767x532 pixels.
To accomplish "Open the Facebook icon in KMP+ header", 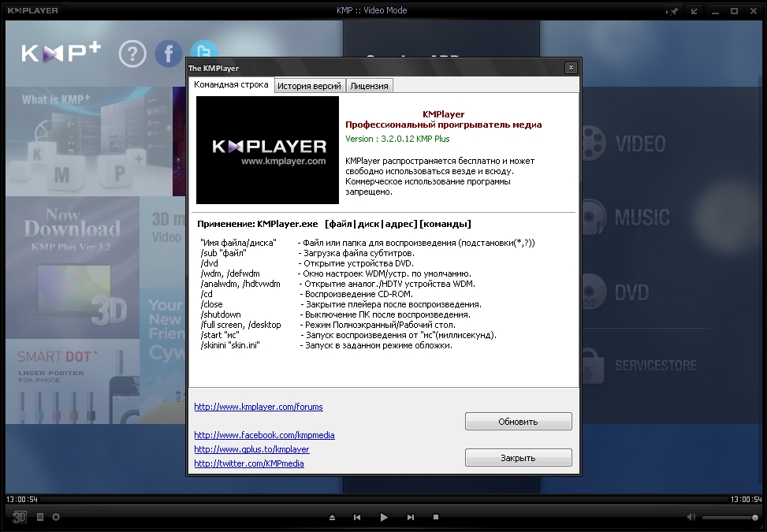I will [x=169, y=54].
